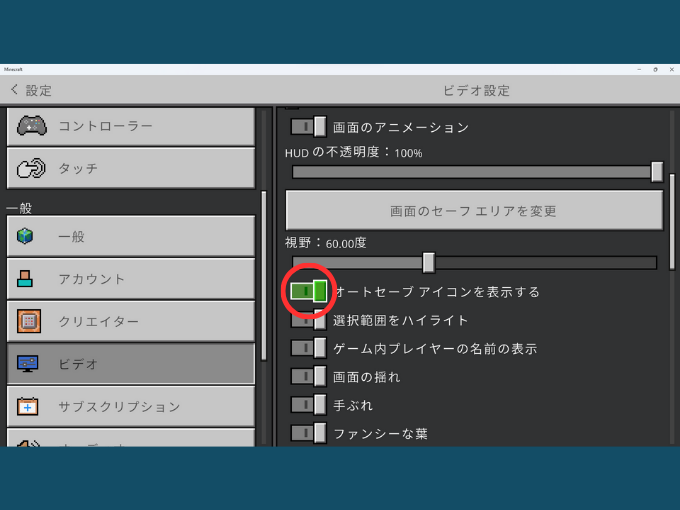Click the 設定 back label
680x510 pixels.
click(x=39, y=90)
